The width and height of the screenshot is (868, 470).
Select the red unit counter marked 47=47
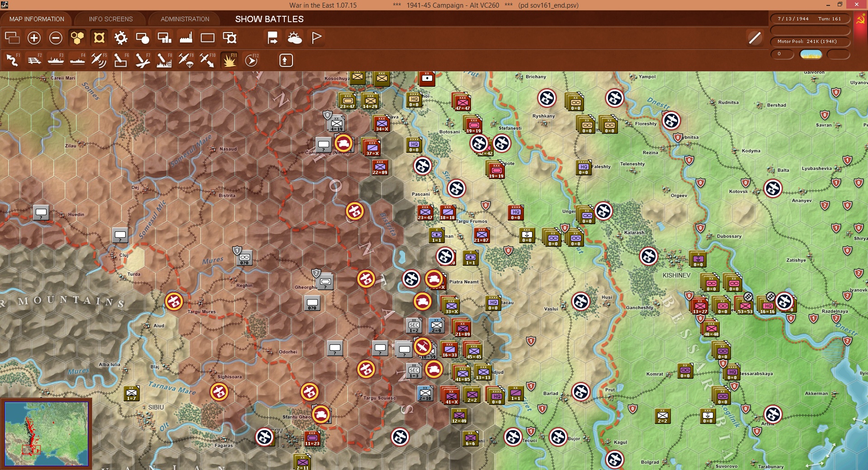coord(462,103)
